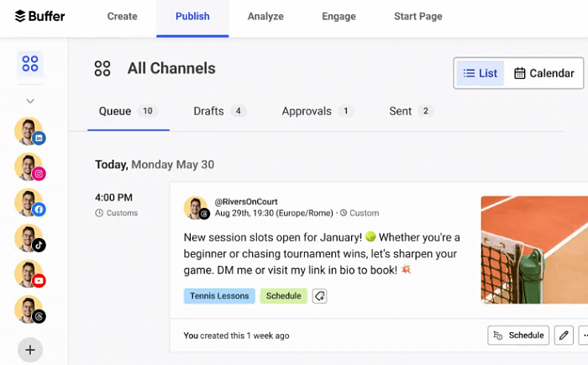Select the Instagram channel avatar
The height and width of the screenshot is (365, 588).
coord(29,167)
